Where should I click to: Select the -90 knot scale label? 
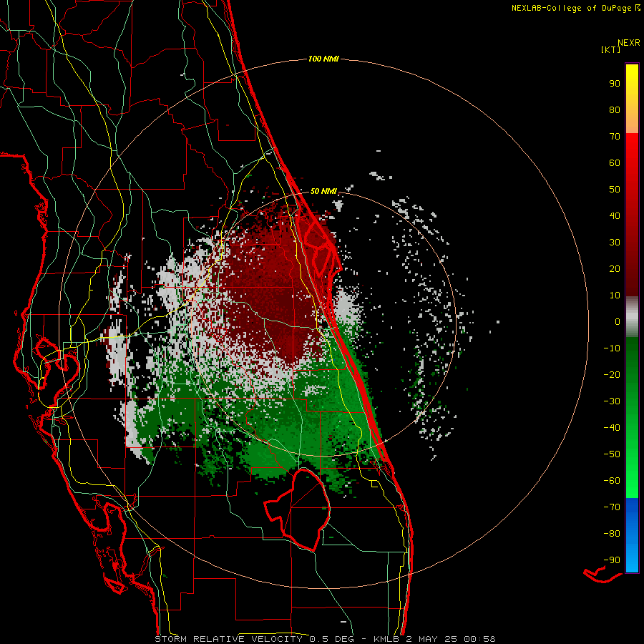pos(612,560)
